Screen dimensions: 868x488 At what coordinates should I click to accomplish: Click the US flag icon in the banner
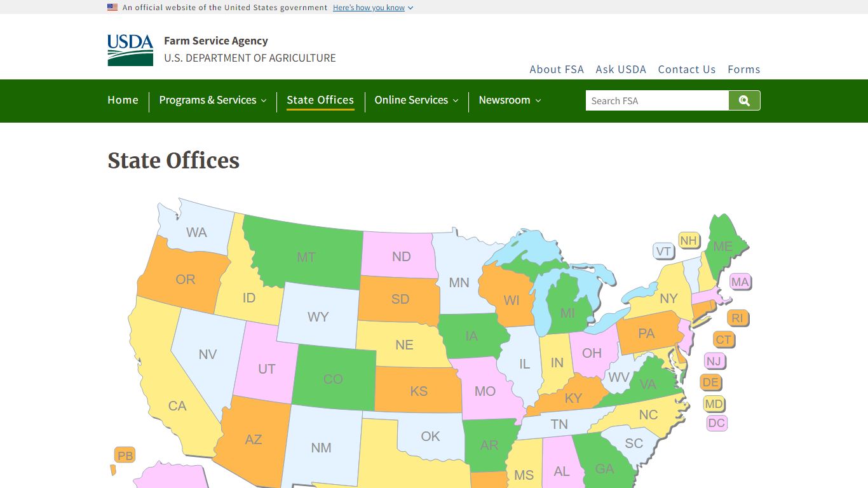pos(112,8)
